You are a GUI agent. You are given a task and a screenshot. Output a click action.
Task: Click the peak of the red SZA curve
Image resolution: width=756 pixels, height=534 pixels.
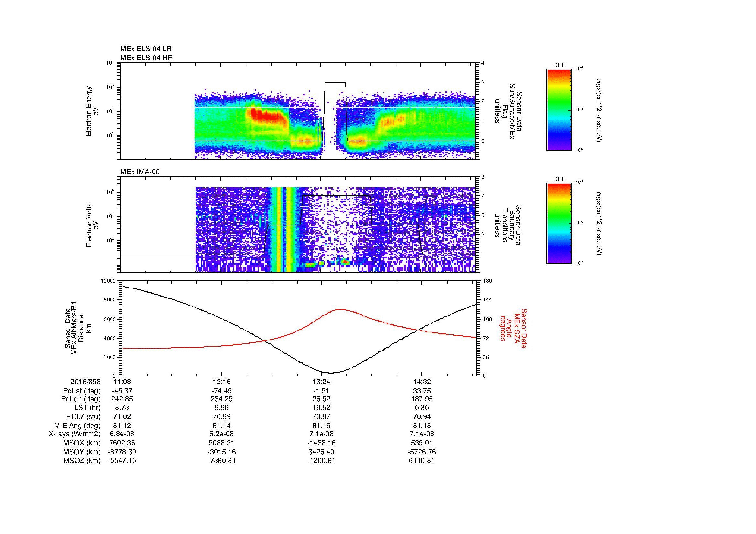pyautogui.click(x=341, y=309)
